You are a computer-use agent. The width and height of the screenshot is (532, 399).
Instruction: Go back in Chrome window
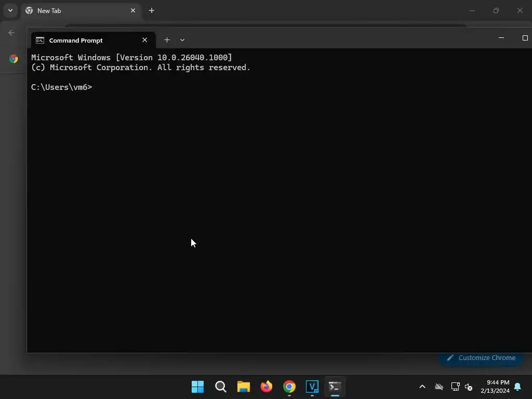(11, 33)
